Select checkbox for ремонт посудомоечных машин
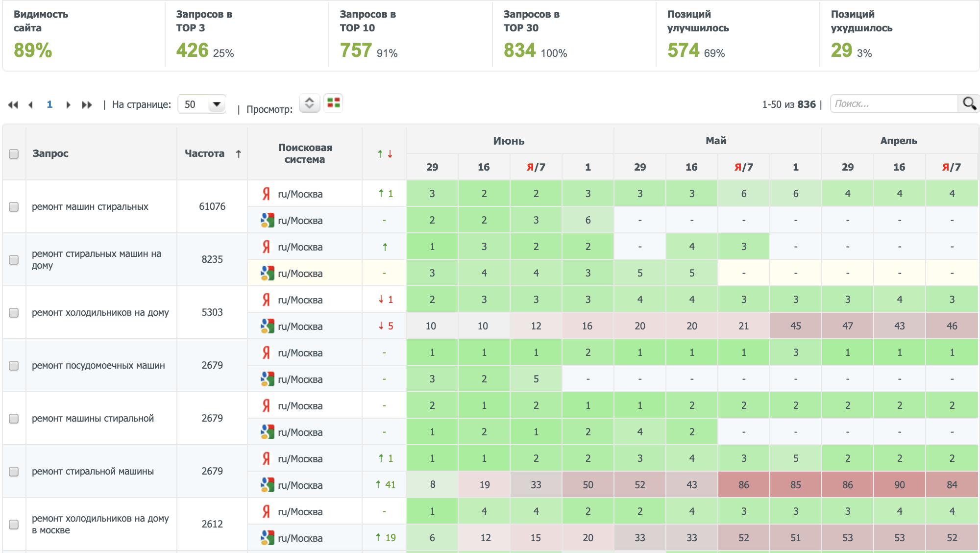The image size is (980, 553). point(14,366)
